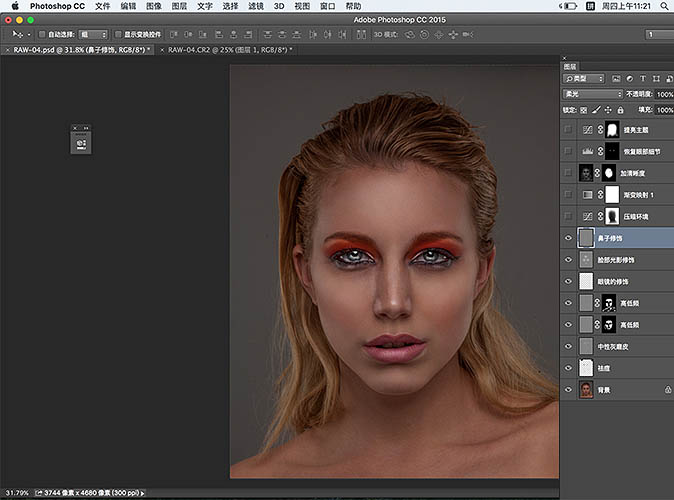Viewport: 674px width, 500px height.
Task: Click the 不透明度 opacity value field
Action: pos(664,94)
